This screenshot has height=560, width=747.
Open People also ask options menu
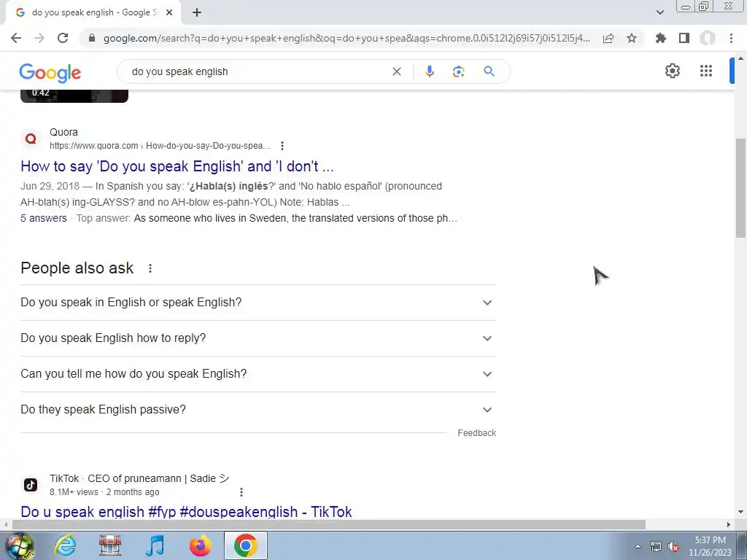tap(150, 268)
